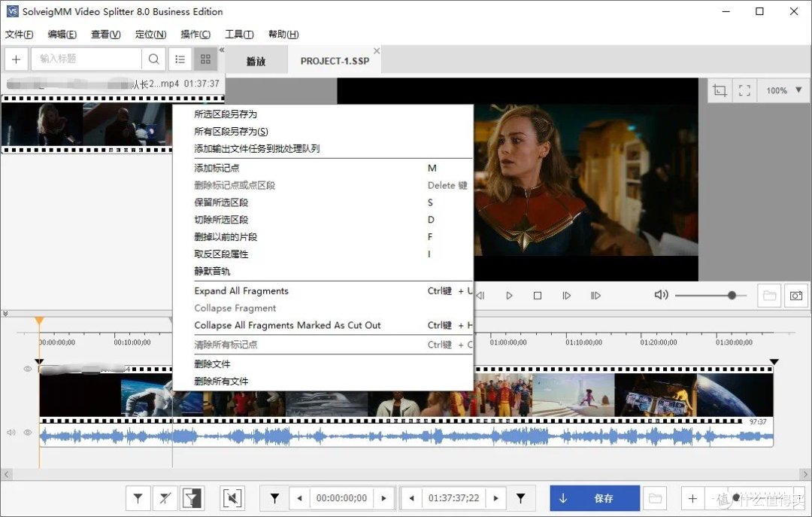
Task: Switch media library to list view
Action: pos(180,59)
